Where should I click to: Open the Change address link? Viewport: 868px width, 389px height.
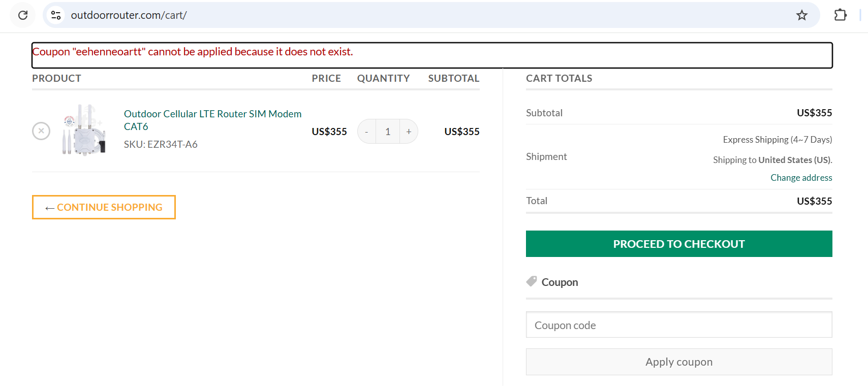click(x=801, y=178)
